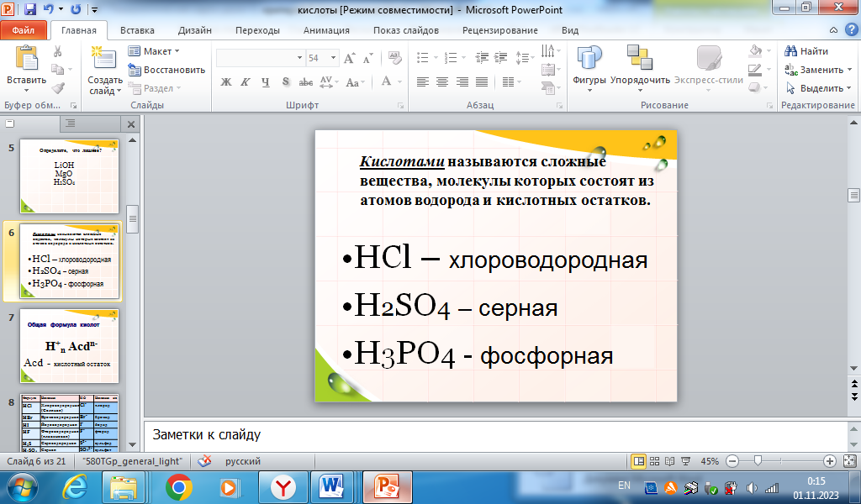Image resolution: width=861 pixels, height=504 pixels.
Task: Select slide 7 thumbnail Общая формула кислот
Action: [x=69, y=345]
